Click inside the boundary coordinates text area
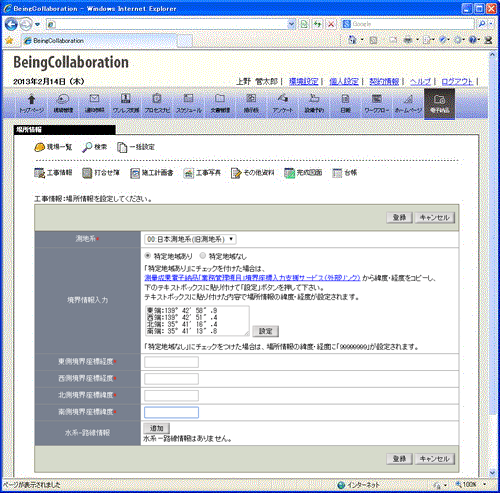Screen dimensions: 500x493 [197, 321]
